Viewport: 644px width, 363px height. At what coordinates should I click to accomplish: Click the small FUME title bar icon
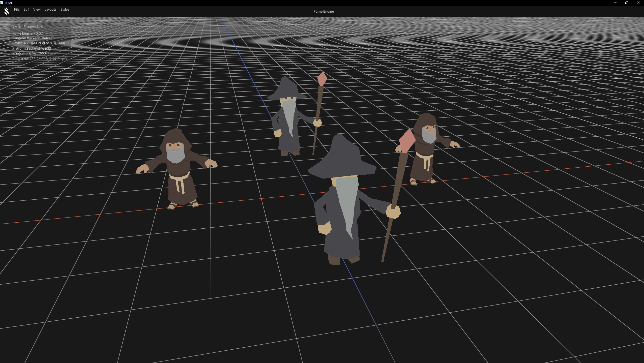coord(2,3)
